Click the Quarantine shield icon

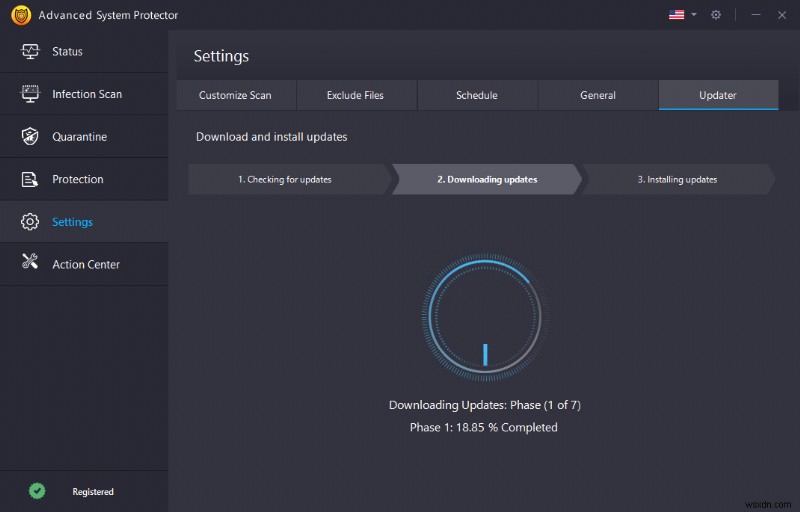coord(30,136)
